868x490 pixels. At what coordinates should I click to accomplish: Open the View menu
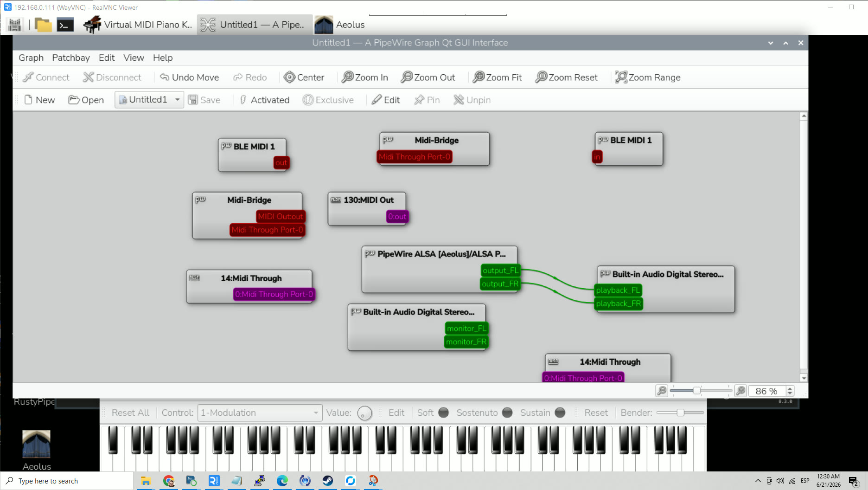[134, 58]
